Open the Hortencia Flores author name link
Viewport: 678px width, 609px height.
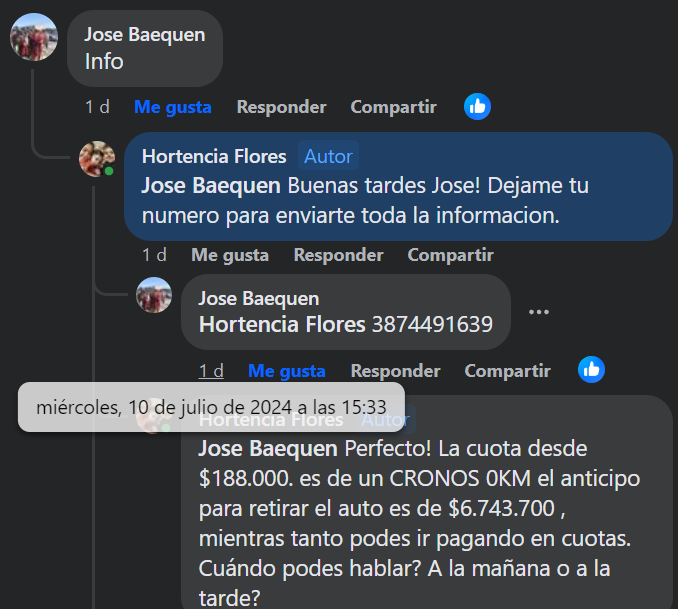pos(214,156)
